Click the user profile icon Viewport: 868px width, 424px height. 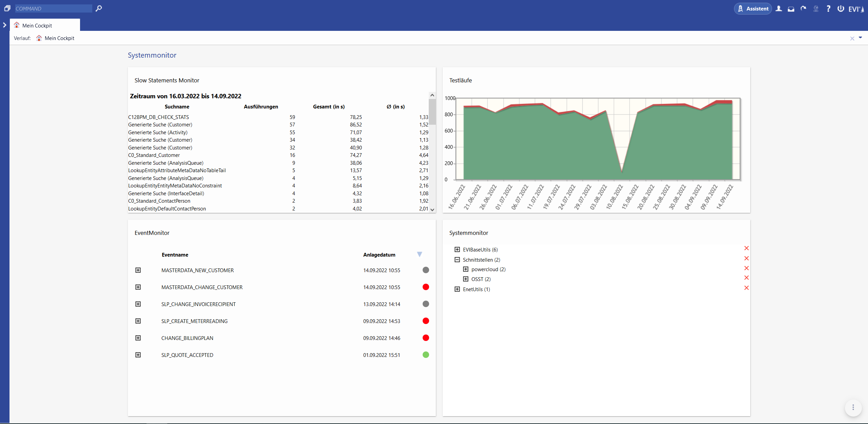(x=779, y=9)
